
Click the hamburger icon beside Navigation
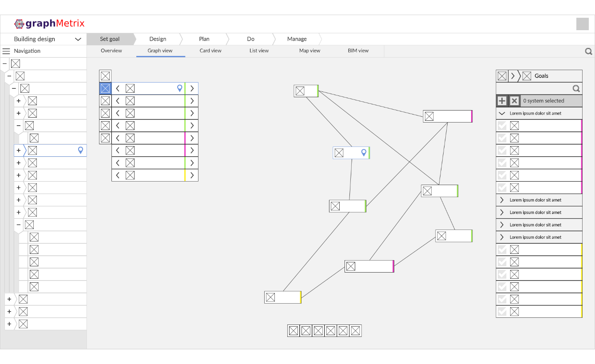coord(6,51)
